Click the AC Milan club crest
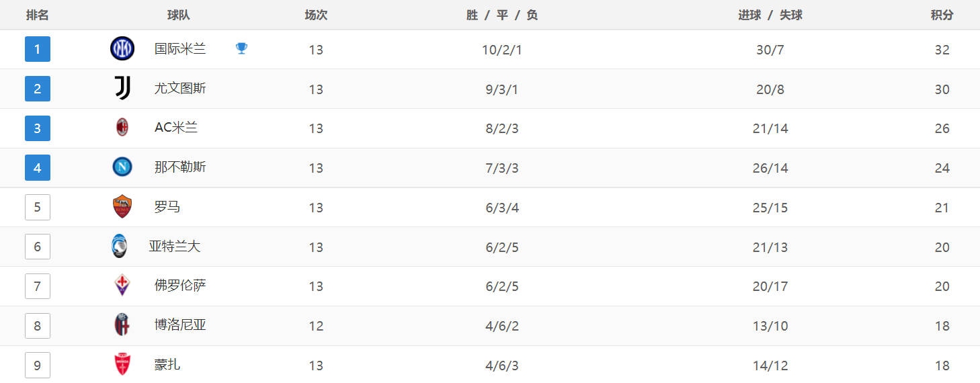Viewport: 980px width, 383px height. click(x=122, y=128)
